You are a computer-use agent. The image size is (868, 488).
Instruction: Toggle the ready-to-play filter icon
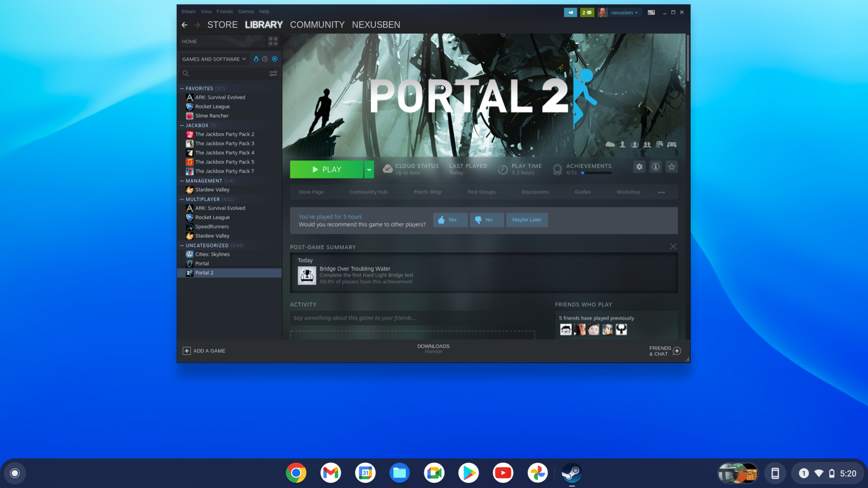tap(275, 59)
